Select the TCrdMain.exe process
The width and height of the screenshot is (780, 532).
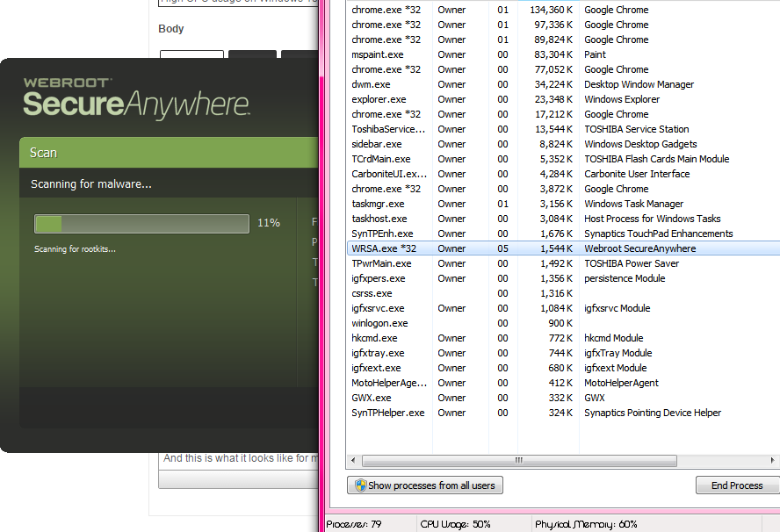tap(563, 159)
